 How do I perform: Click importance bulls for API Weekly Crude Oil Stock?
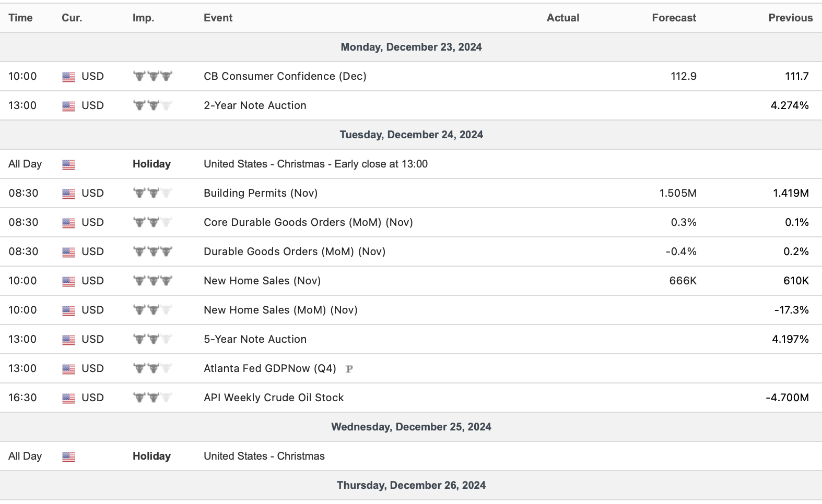[x=152, y=398]
